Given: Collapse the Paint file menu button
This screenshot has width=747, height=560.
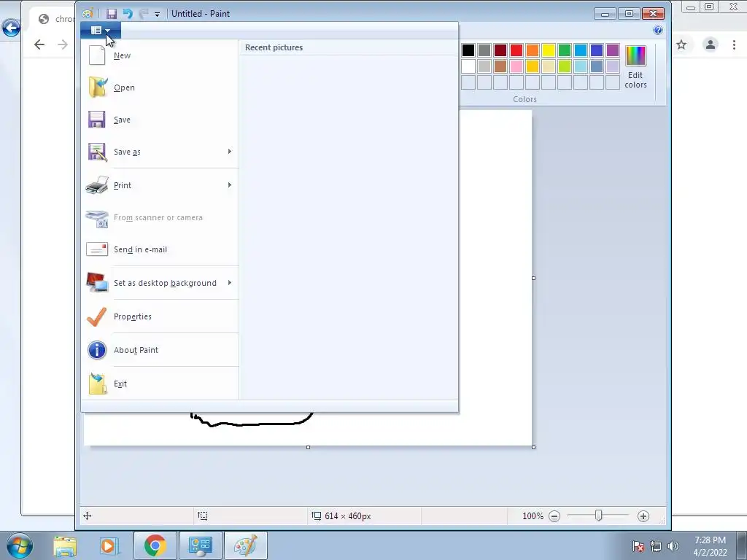Looking at the screenshot, I should 101,31.
